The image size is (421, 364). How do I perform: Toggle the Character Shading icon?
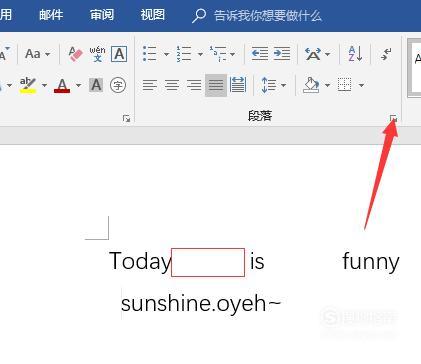pos(96,85)
